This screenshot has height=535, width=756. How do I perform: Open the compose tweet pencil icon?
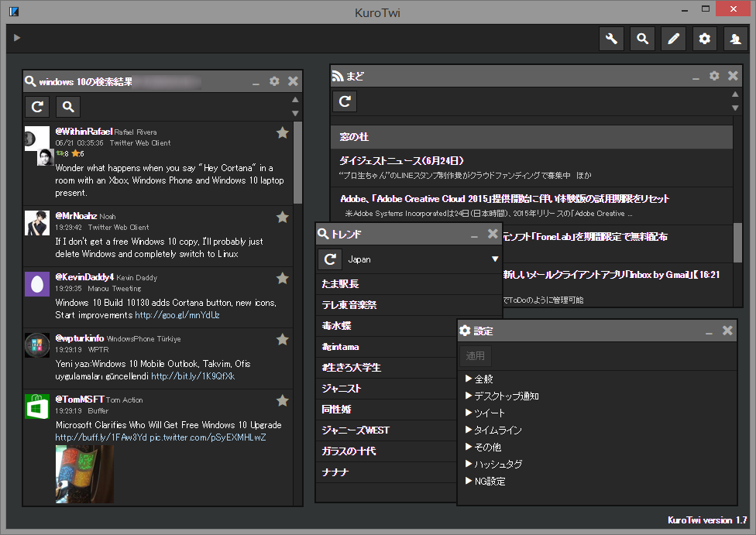[673, 38]
